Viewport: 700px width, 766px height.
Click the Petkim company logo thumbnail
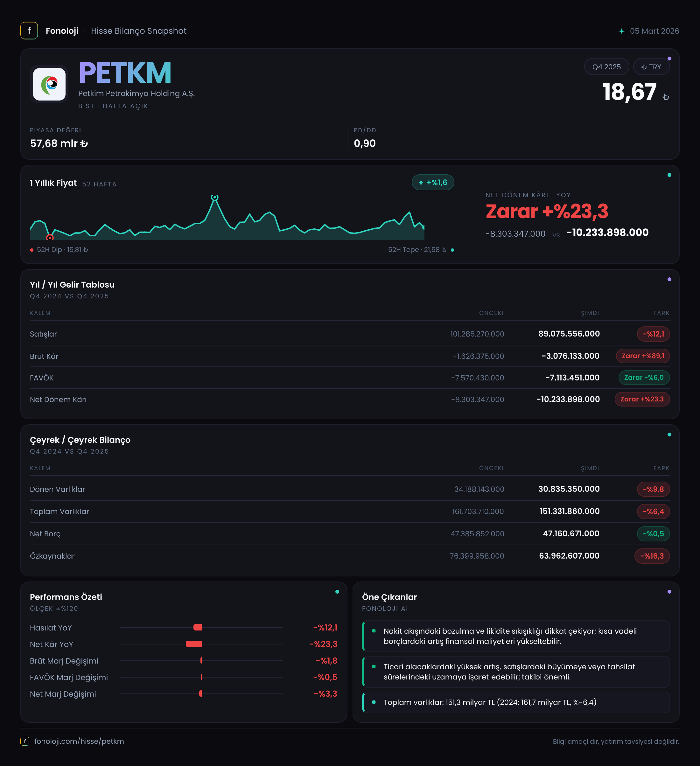tap(49, 84)
